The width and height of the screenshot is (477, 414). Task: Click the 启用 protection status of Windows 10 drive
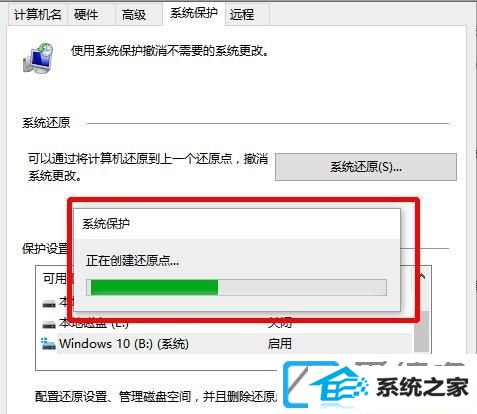[x=280, y=344]
